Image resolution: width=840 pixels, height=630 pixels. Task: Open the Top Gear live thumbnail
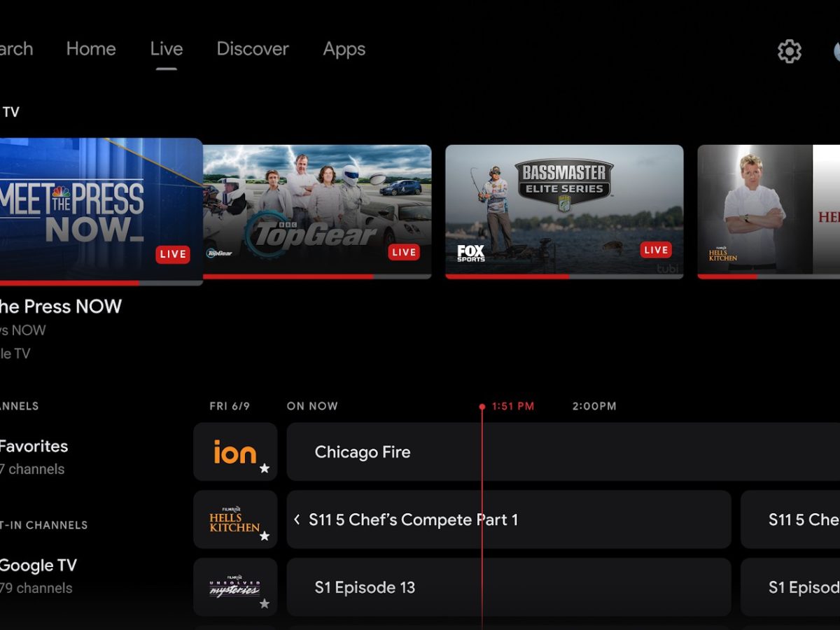[x=317, y=210]
